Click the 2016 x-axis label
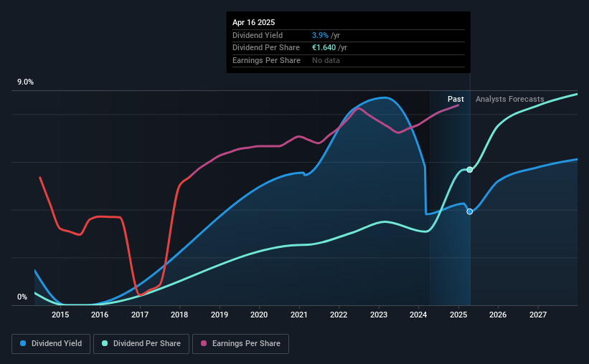 100,315
